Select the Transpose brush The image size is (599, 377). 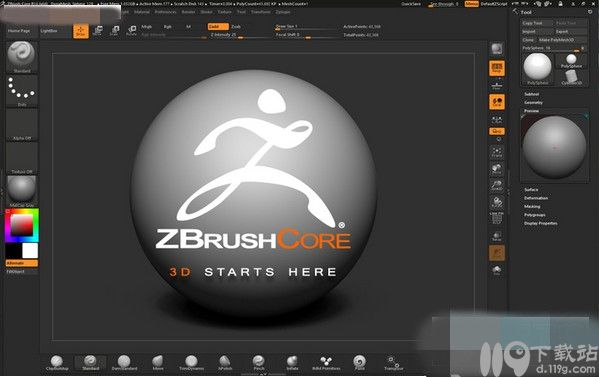click(x=393, y=362)
